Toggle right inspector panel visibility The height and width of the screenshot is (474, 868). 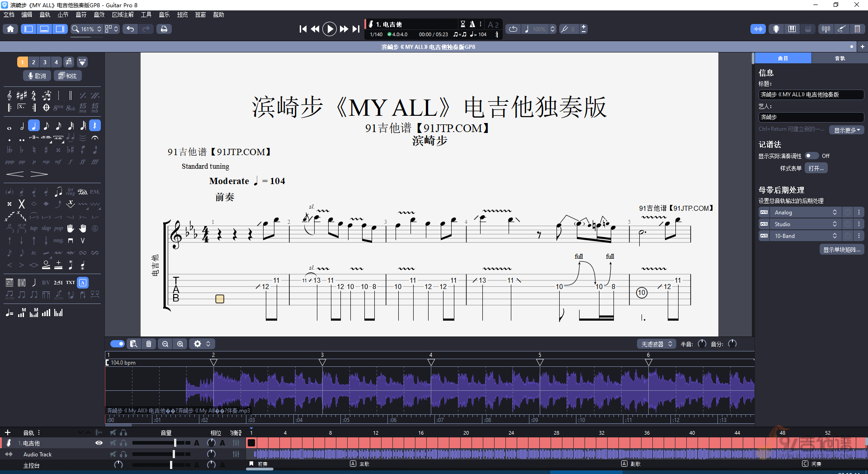[x=60, y=29]
